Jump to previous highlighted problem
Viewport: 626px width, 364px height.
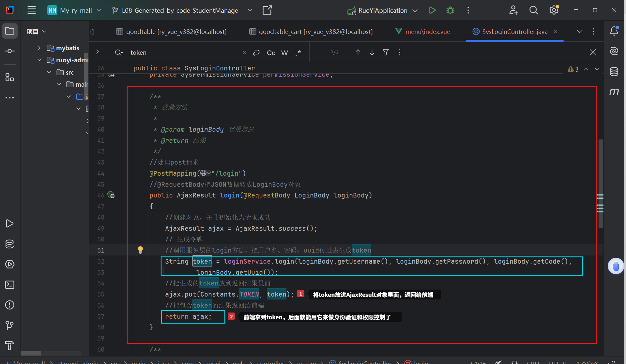coord(586,69)
